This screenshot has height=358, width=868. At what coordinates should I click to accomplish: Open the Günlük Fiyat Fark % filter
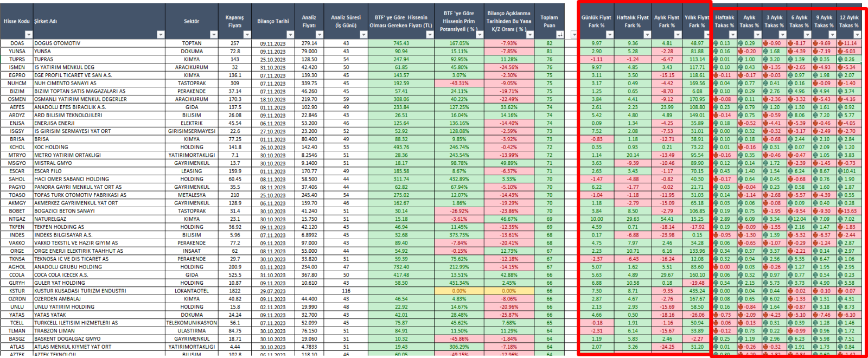click(x=609, y=35)
